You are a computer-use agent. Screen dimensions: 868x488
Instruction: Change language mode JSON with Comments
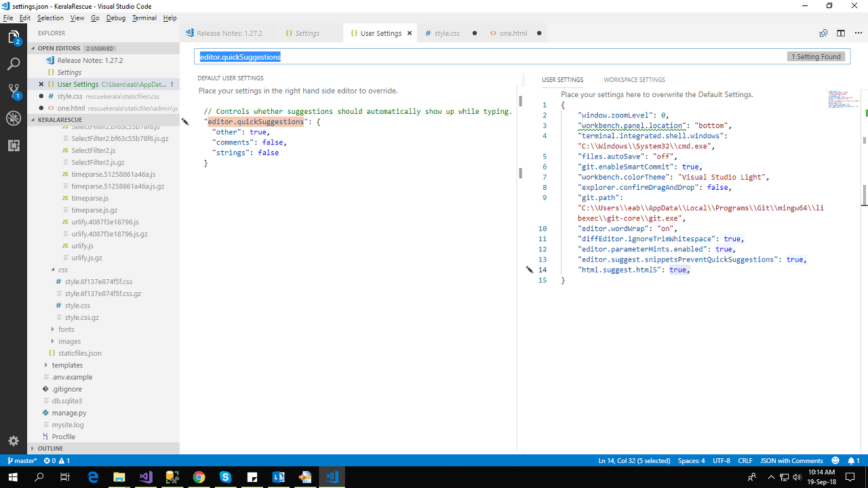click(x=791, y=461)
